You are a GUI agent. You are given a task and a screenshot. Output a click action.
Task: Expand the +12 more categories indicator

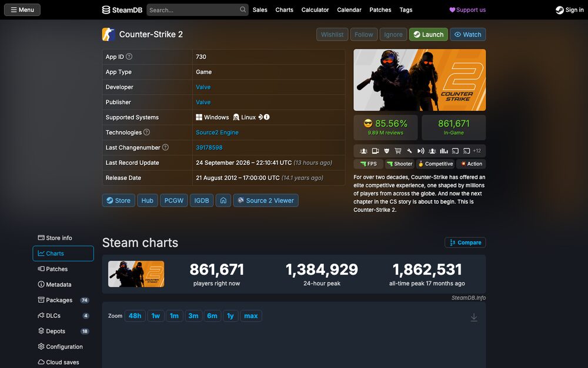[477, 151]
